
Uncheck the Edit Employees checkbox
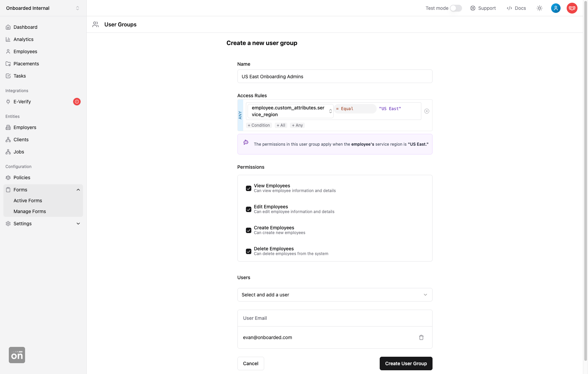pos(249,209)
